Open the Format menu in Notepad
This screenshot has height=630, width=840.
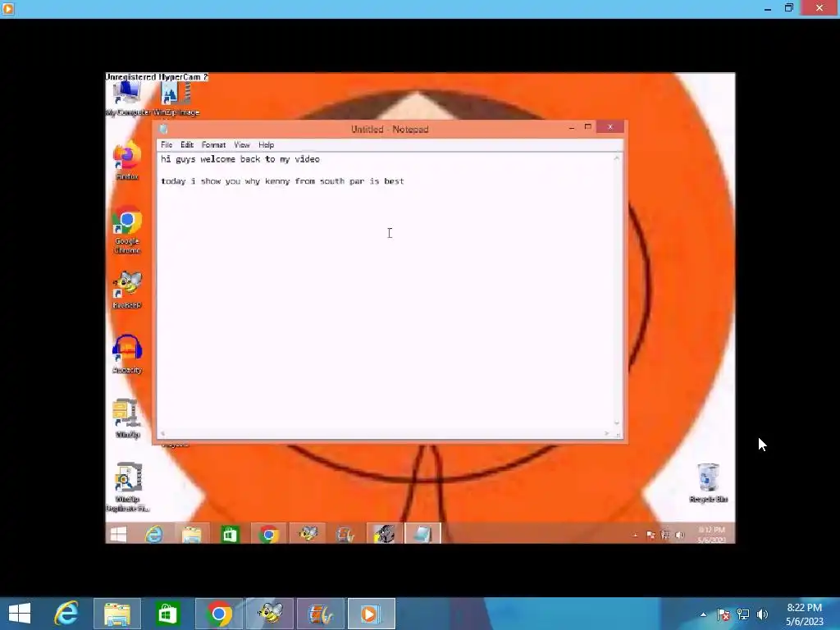(x=213, y=144)
